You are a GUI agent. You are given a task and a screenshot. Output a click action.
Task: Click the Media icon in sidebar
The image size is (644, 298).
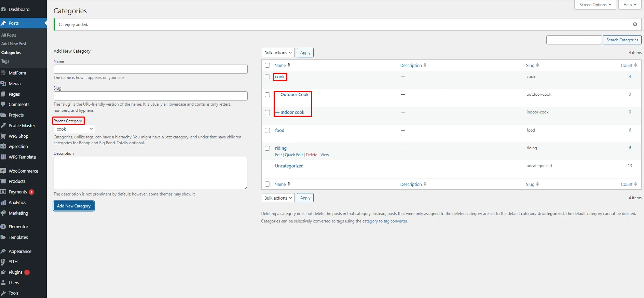(3, 83)
